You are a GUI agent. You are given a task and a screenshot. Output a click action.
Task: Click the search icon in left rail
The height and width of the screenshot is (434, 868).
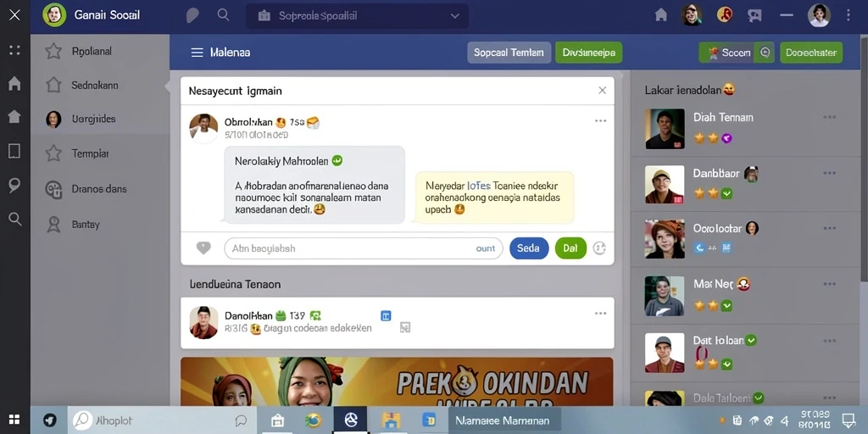[15, 220]
